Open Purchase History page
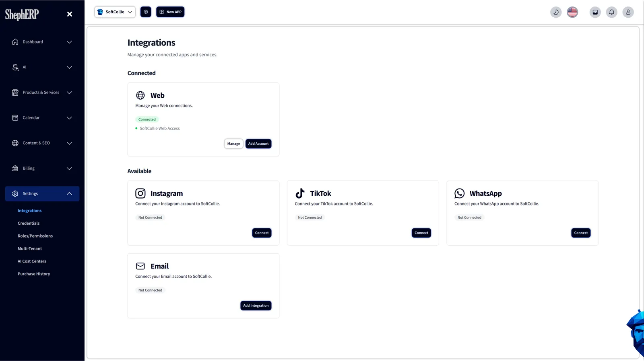The image size is (644, 361). pyautogui.click(x=34, y=274)
